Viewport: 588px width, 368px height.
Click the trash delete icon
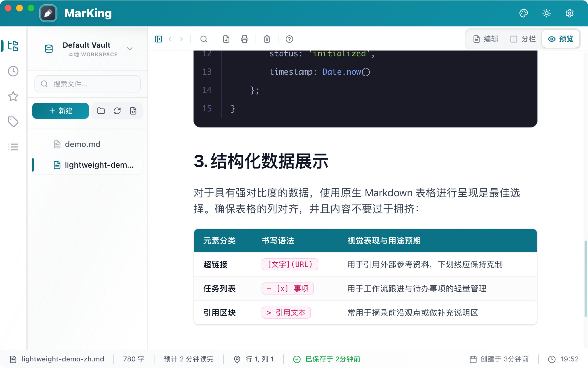click(x=267, y=39)
